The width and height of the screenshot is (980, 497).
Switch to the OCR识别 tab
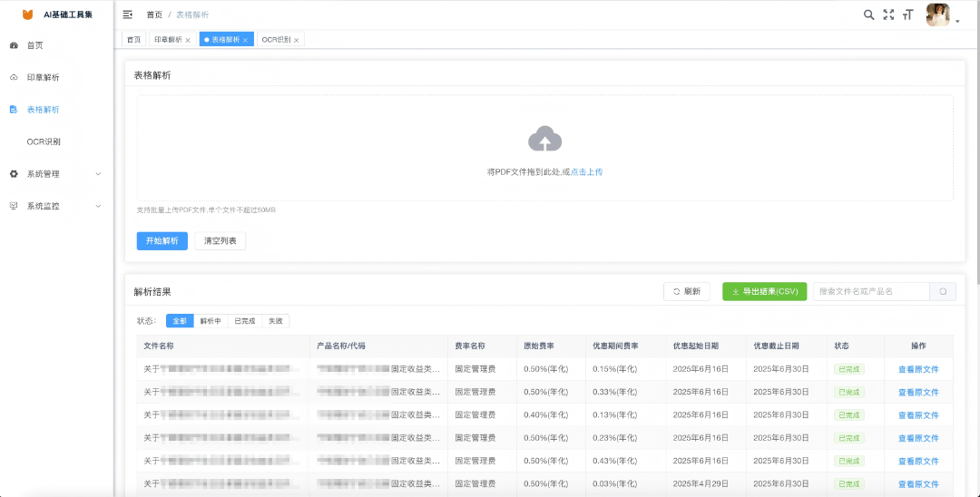click(276, 39)
